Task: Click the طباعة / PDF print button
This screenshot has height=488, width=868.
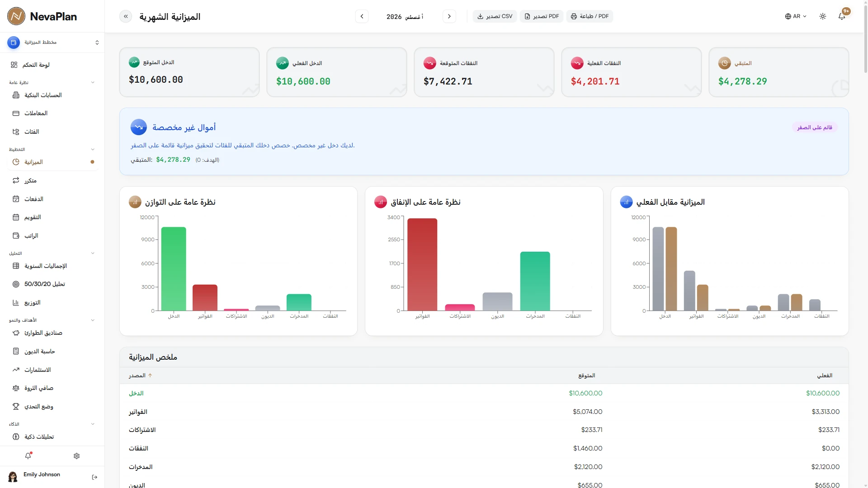Action: [x=590, y=16]
